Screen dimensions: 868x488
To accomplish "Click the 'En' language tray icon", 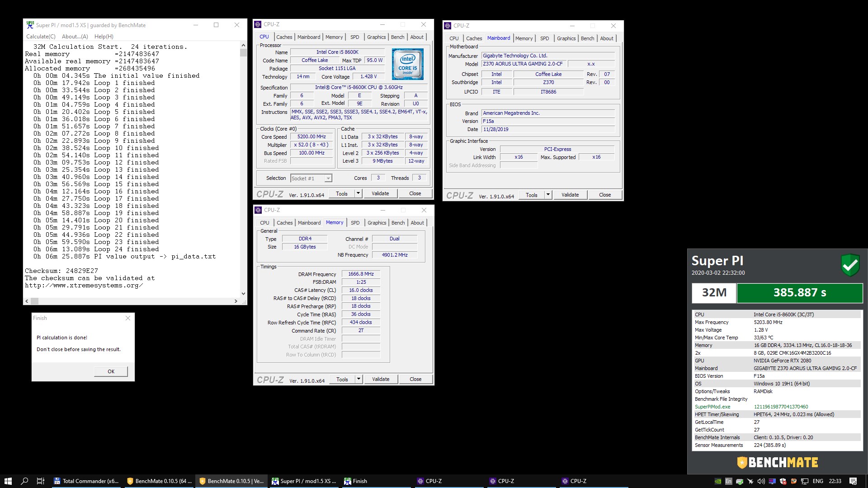I will pyautogui.click(x=728, y=481).
